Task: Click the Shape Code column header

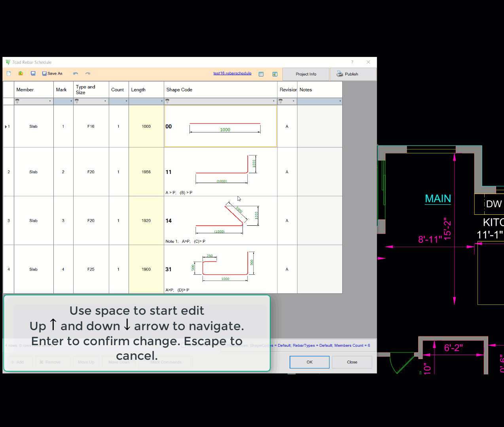Action: pyautogui.click(x=221, y=90)
